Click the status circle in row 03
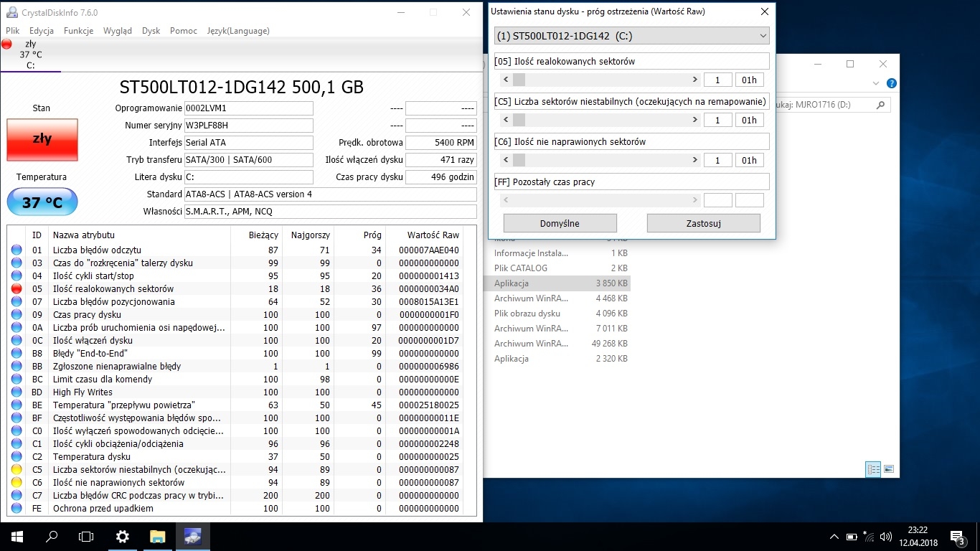 coord(17,263)
